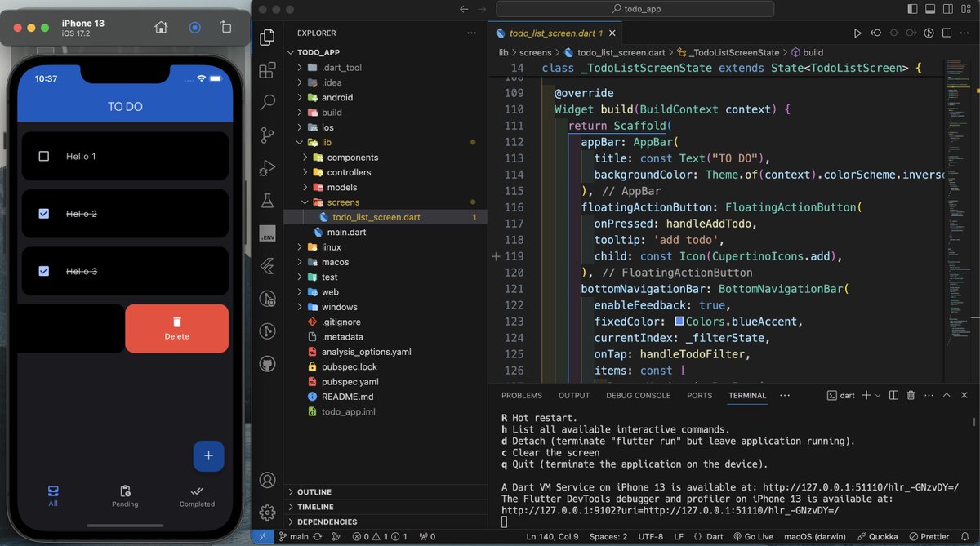Click Home button on simulator toolbar
The image size is (980, 546).
tap(161, 27)
